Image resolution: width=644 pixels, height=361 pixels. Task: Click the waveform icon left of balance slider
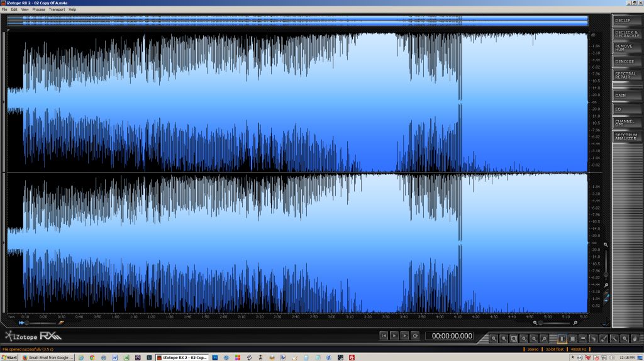[x=21, y=323]
